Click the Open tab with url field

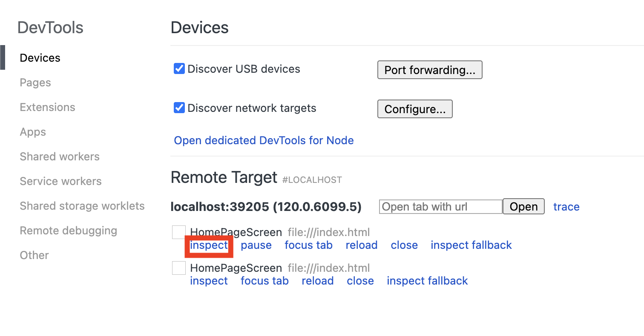pyautogui.click(x=440, y=206)
